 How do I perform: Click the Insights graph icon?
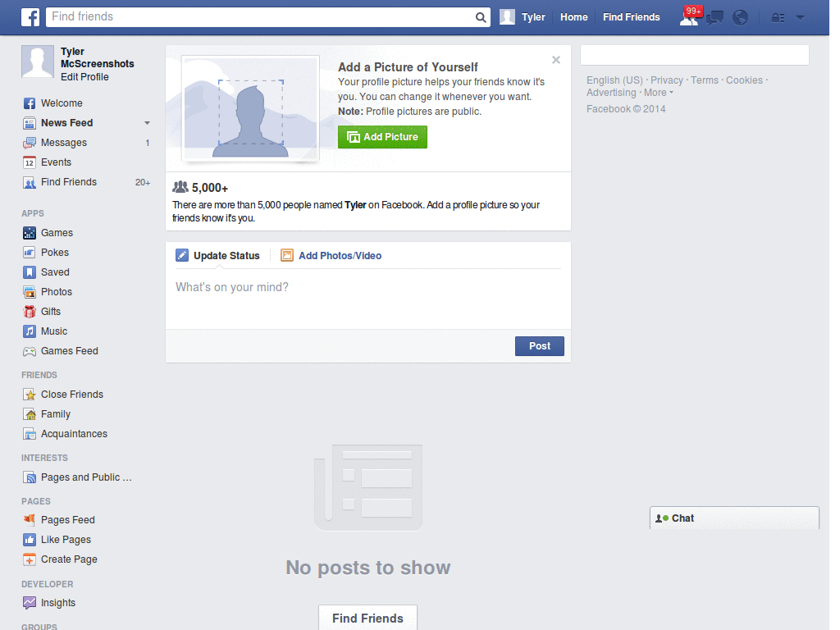[30, 603]
